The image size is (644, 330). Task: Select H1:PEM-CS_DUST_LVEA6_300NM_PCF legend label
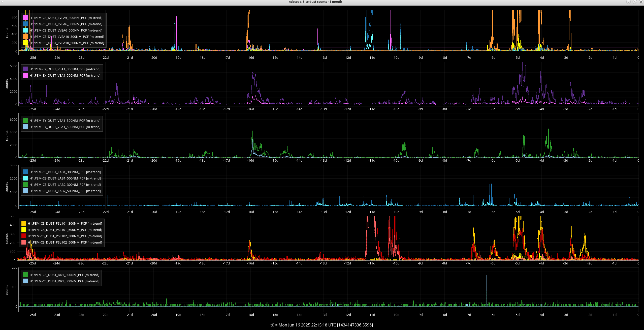(66, 24)
